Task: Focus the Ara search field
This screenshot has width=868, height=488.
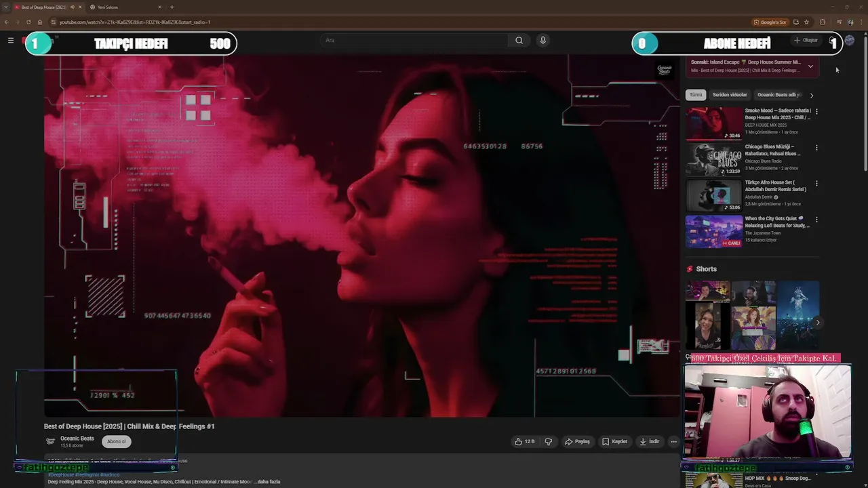Action: 415,40
